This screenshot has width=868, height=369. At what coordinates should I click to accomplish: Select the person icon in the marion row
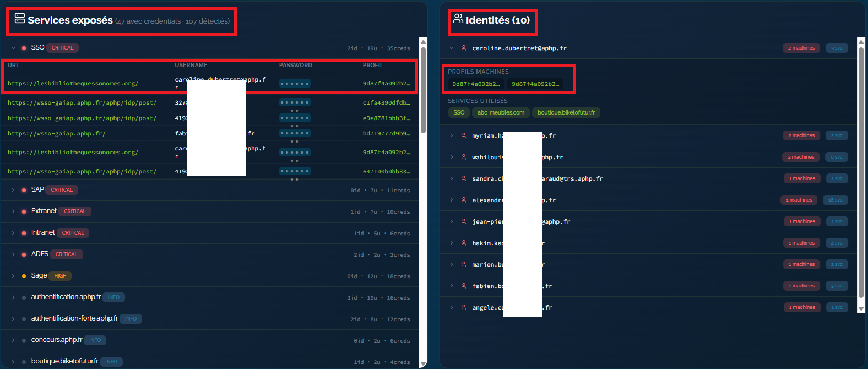464,264
